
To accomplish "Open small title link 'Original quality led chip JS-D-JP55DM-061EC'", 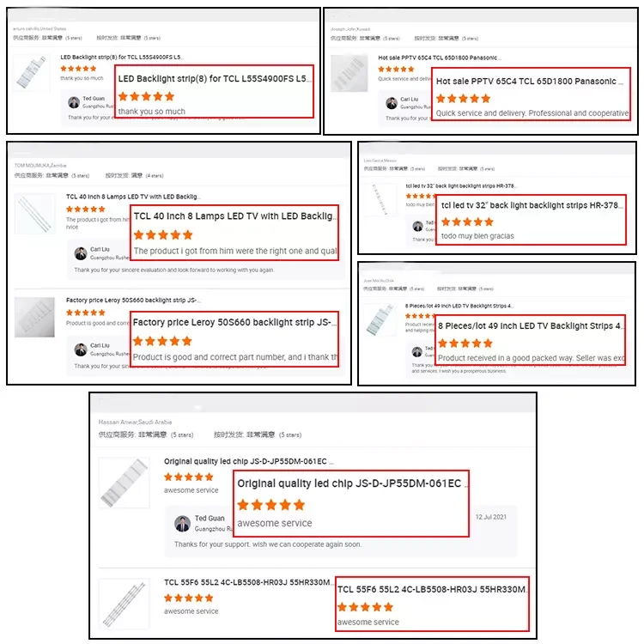I will 247,461.
